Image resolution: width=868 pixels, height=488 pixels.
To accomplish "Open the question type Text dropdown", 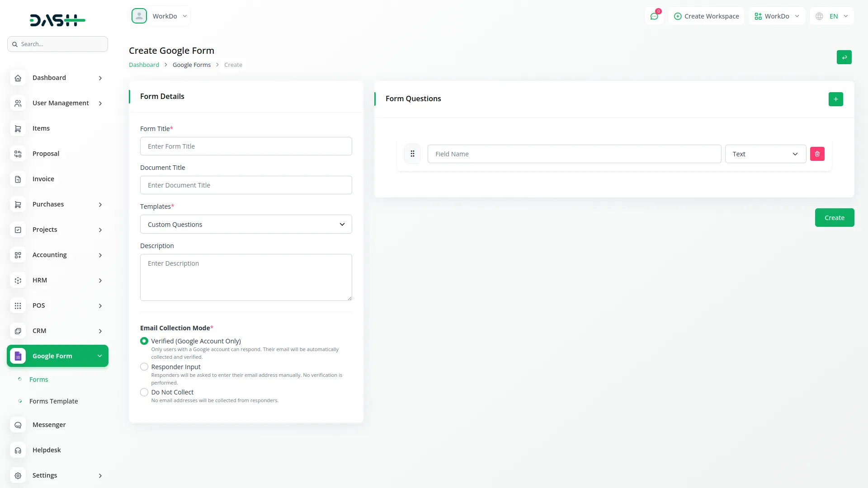I will tap(764, 154).
